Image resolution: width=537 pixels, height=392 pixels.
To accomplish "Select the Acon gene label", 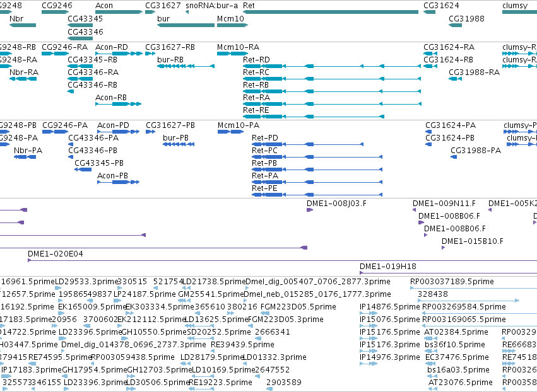I will coord(104,6).
